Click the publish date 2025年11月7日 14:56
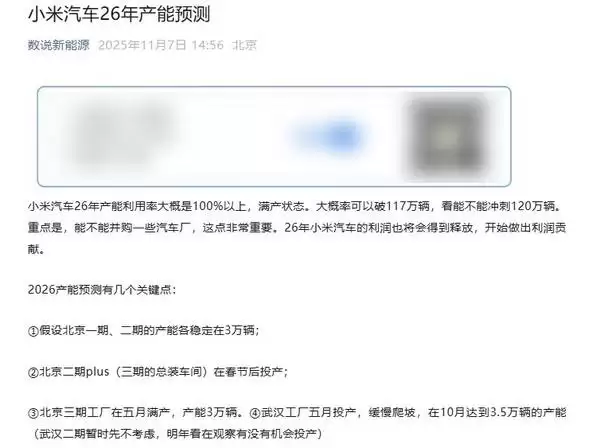The image size is (600, 448). tap(161, 45)
